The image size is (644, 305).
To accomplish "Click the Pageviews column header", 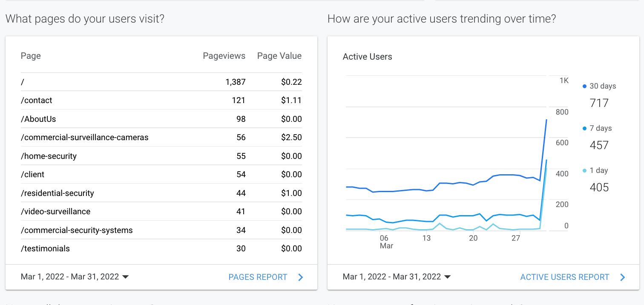I will (x=224, y=56).
